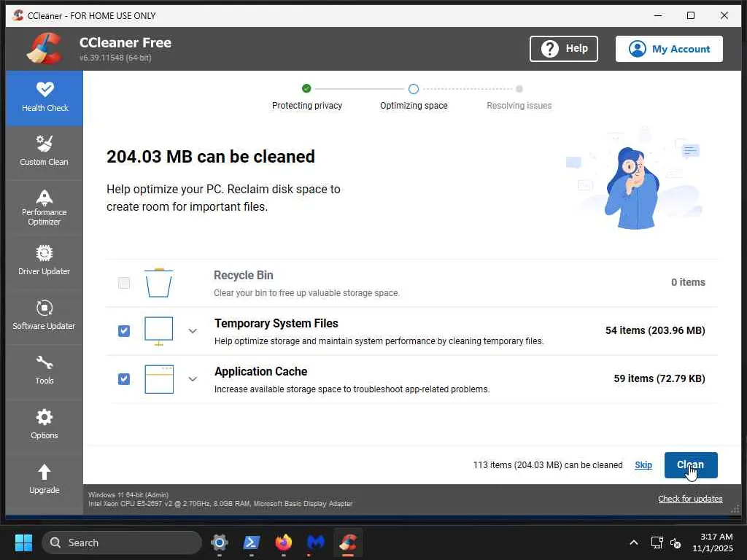
Task: Open the Windows Start menu
Action: pos(23,542)
